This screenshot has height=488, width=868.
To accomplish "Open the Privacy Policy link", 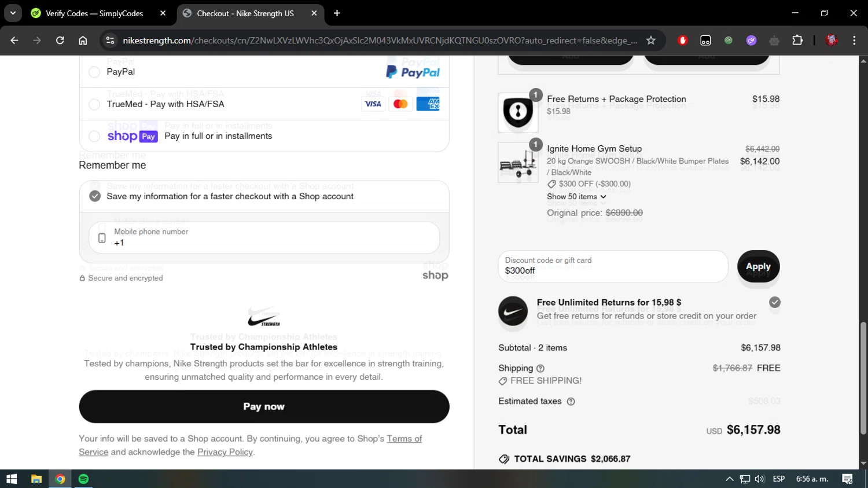I will [225, 452].
